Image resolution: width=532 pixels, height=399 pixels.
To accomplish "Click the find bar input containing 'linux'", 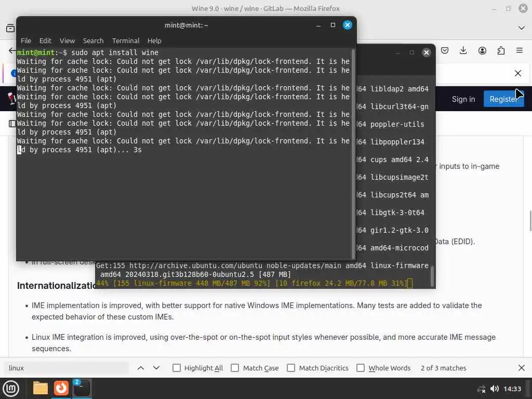I will pos(66,368).
